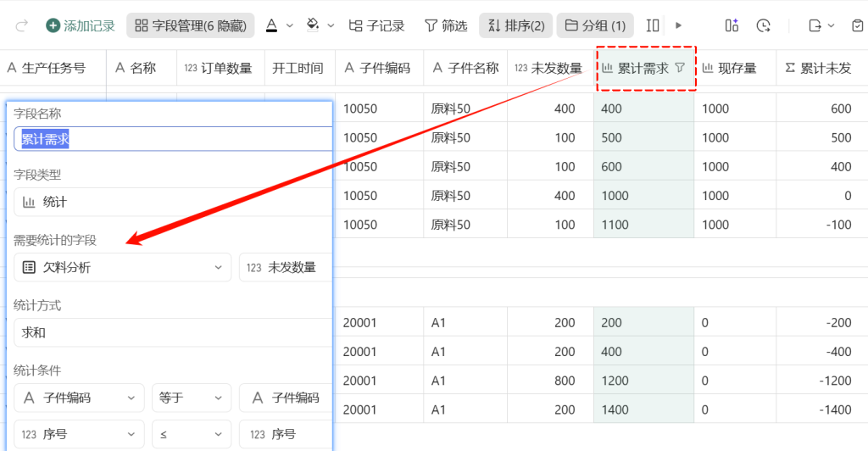The height and width of the screenshot is (451, 868).
Task: Expand the export dropdown arrow
Action: [831, 26]
